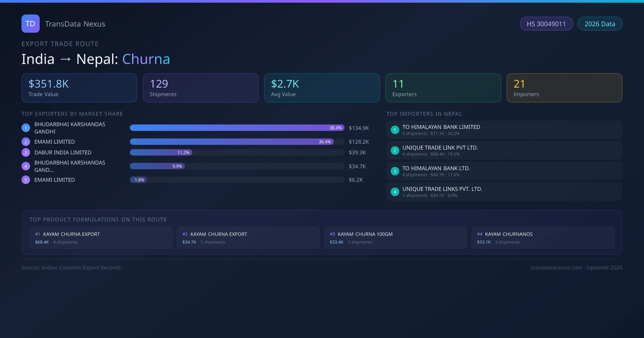
Task: Click the 2026 Data pill
Action: [x=600, y=24]
